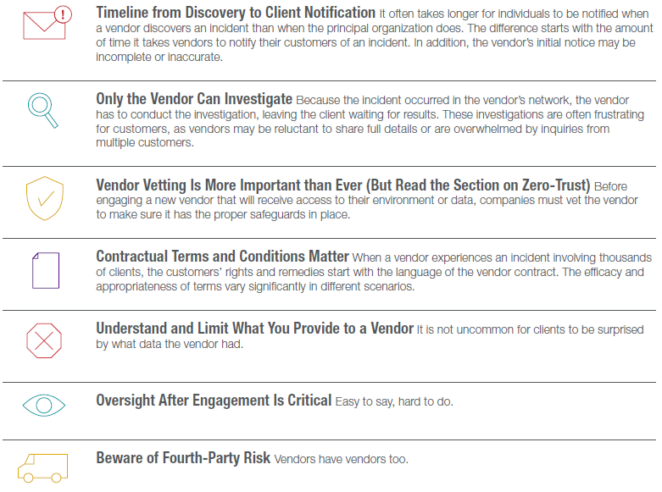Click the red envelope alert icon
The width and height of the screenshot is (662, 492).
(47, 22)
